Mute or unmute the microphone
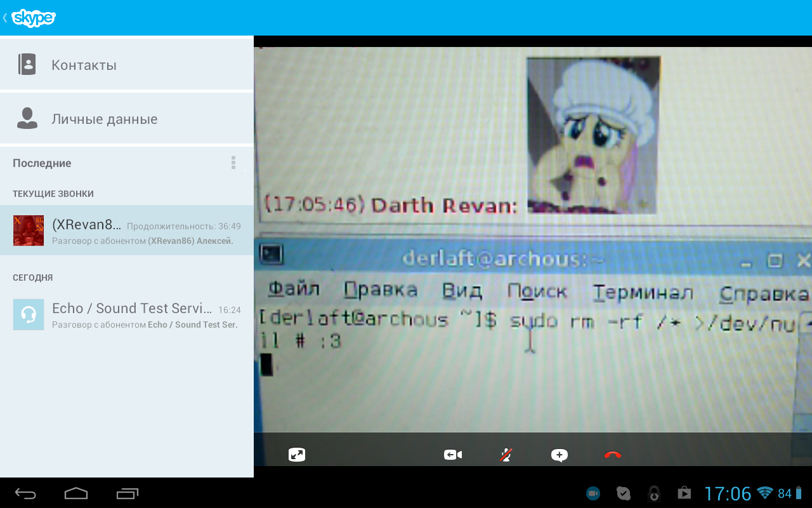The width and height of the screenshot is (812, 508). (506, 455)
